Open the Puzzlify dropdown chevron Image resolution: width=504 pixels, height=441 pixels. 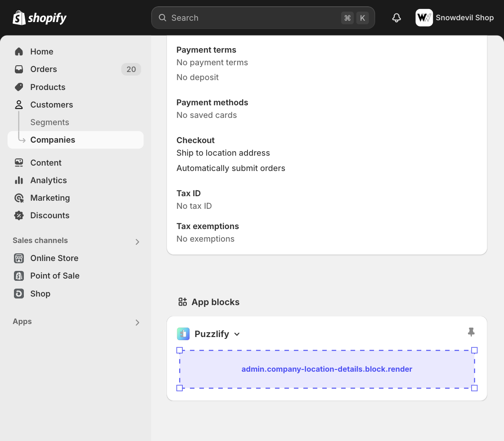(x=237, y=334)
